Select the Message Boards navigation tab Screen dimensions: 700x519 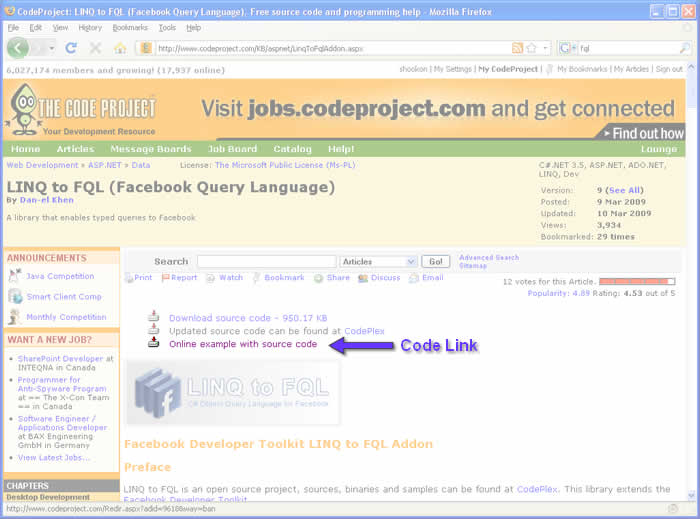tap(151, 149)
